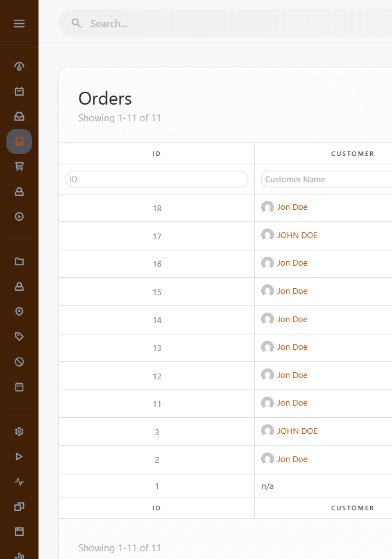Select the ban/restriction icon in sidebar

tap(19, 361)
